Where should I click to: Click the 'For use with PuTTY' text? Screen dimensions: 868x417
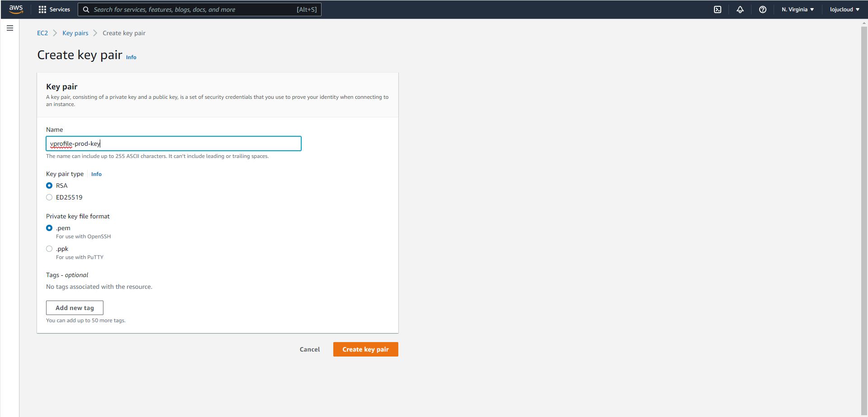[79, 257]
